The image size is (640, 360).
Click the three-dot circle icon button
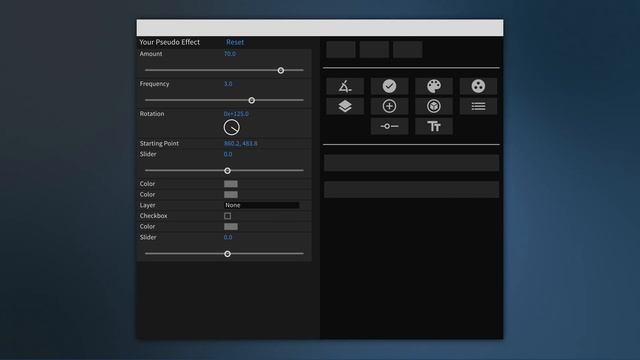pos(478,86)
